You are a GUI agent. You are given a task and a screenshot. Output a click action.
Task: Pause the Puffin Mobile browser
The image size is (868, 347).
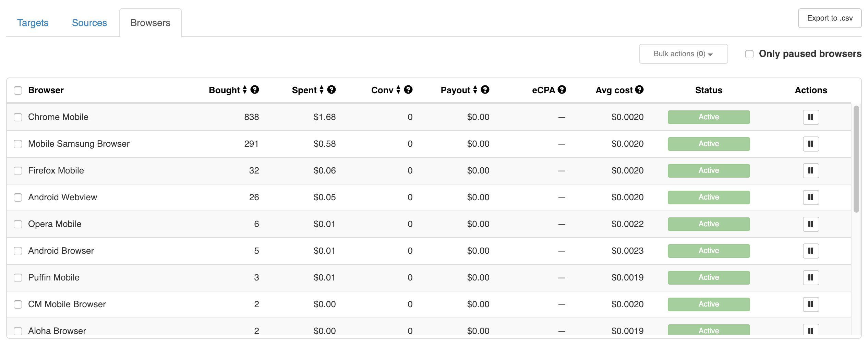point(810,278)
